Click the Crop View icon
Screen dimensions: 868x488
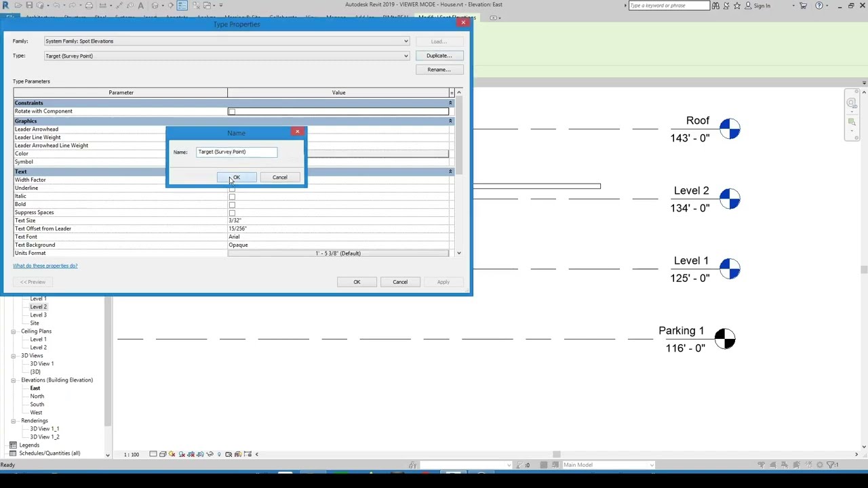(x=191, y=454)
